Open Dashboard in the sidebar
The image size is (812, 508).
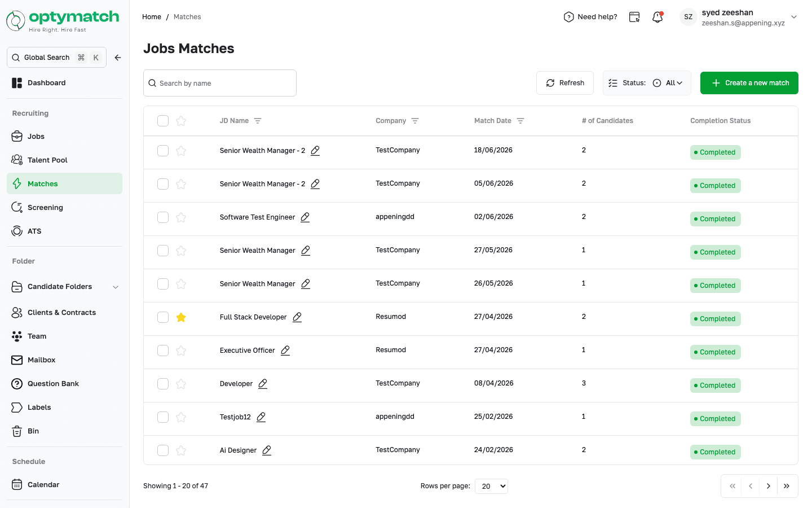[x=64, y=83]
